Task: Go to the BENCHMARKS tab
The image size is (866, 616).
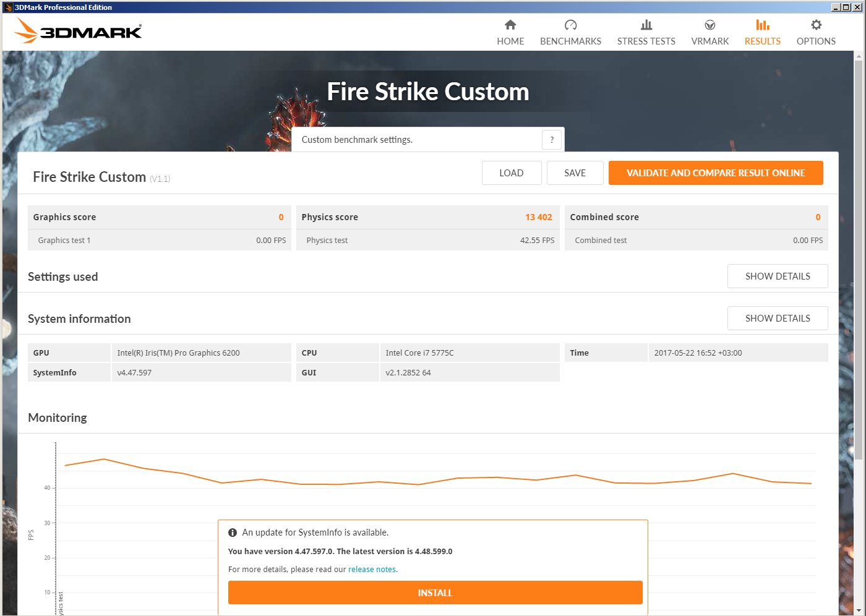Action: 570,41
